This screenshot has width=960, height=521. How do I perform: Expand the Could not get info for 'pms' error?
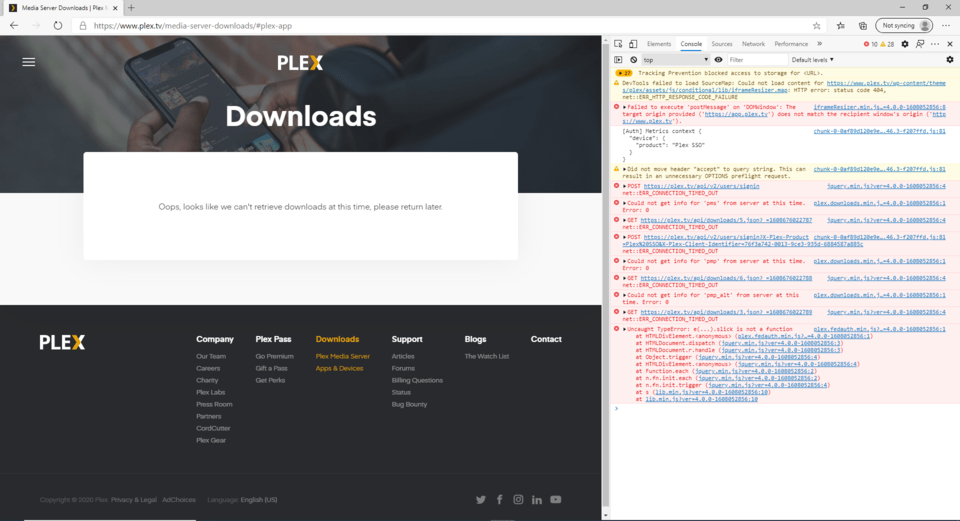(624, 203)
